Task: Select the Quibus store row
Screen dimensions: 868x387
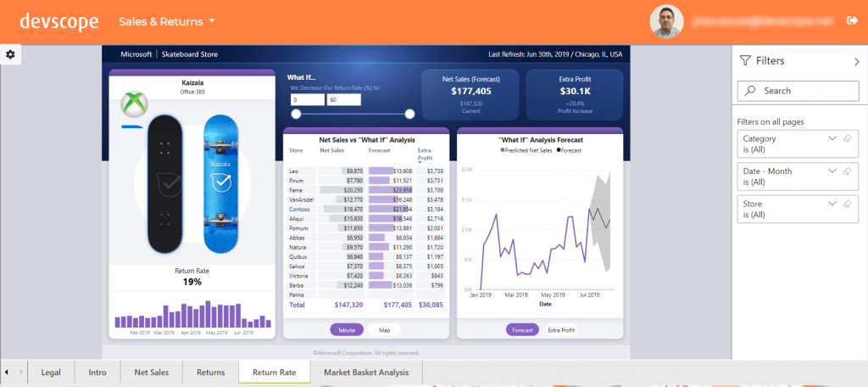Action: coord(366,256)
